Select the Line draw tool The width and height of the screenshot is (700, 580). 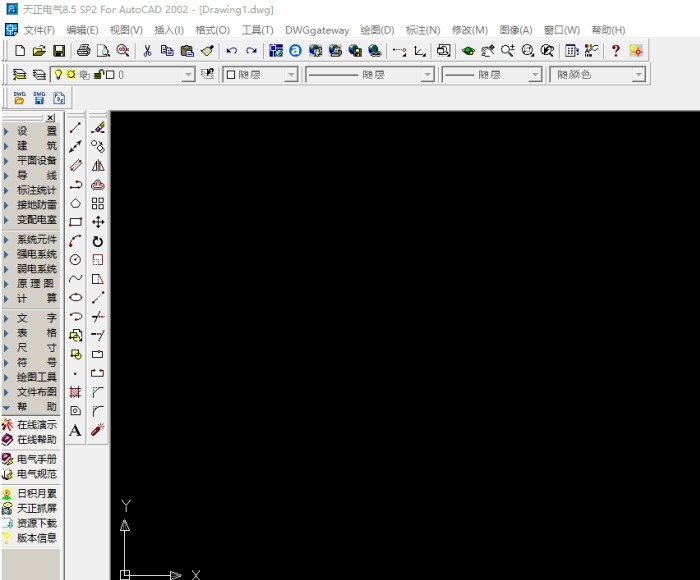click(x=75, y=128)
